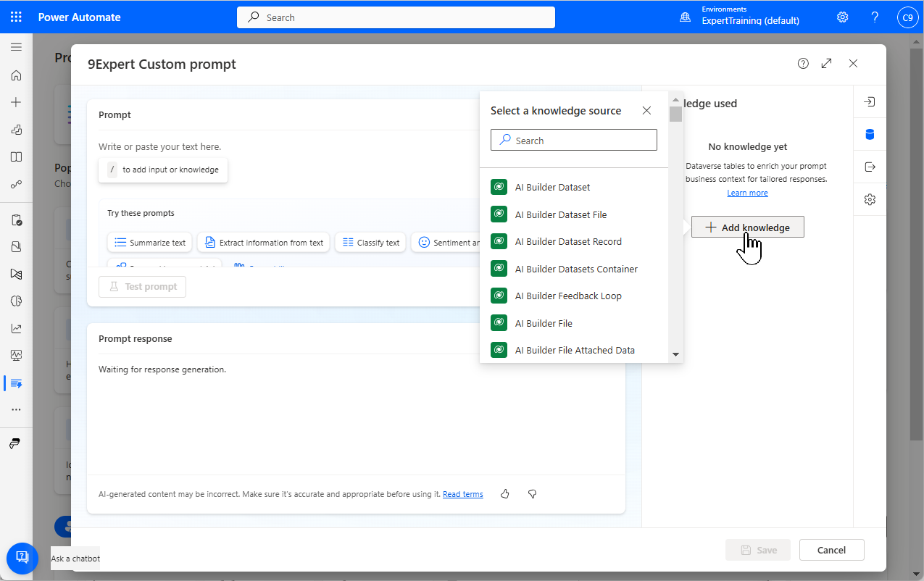Open the prompt settings gear in side rail
Screen dimensions: 924x581
pos(870,199)
